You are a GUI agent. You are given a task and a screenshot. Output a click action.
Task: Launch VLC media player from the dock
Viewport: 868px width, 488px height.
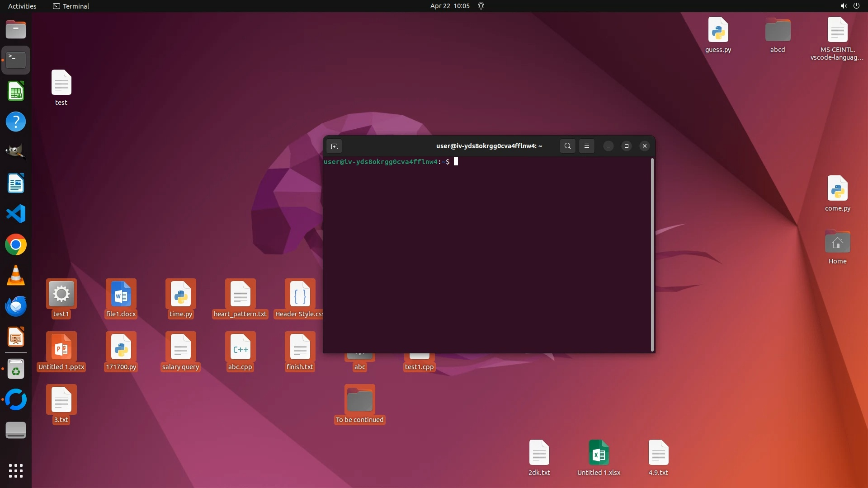tap(16, 276)
